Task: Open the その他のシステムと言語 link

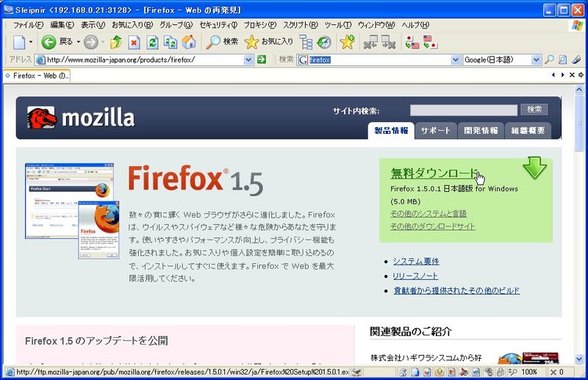Action: 429,214
